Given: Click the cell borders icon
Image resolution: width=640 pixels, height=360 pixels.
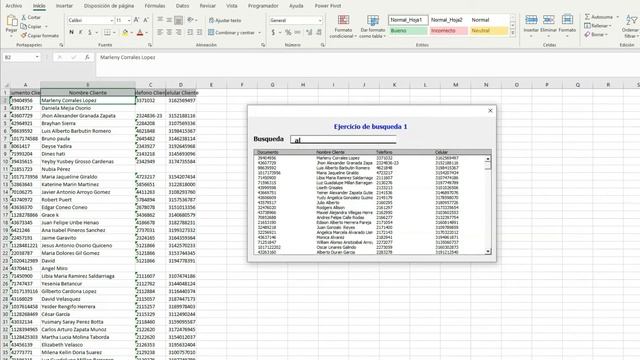Looking at the screenshot, I should (107, 32).
